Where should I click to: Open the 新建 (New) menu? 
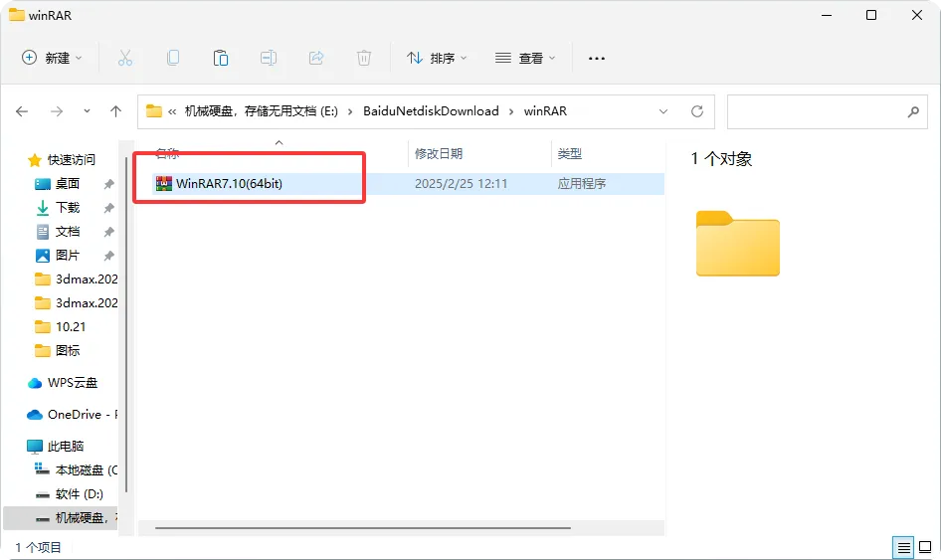52,59
